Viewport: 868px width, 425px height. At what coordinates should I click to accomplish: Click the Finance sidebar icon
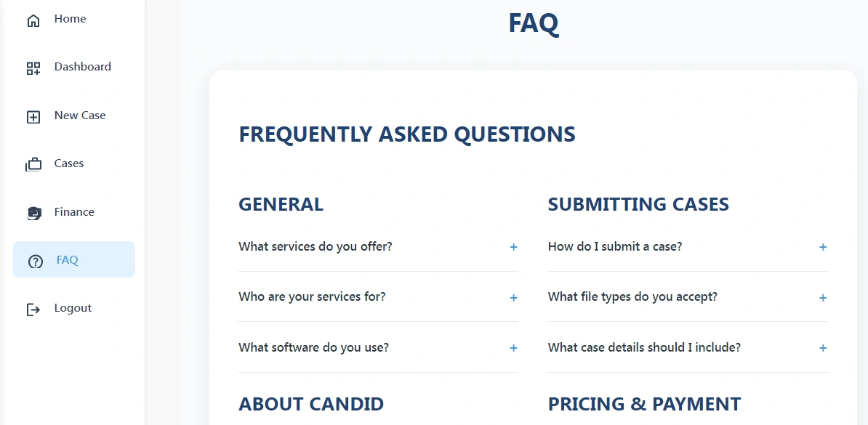tap(33, 213)
